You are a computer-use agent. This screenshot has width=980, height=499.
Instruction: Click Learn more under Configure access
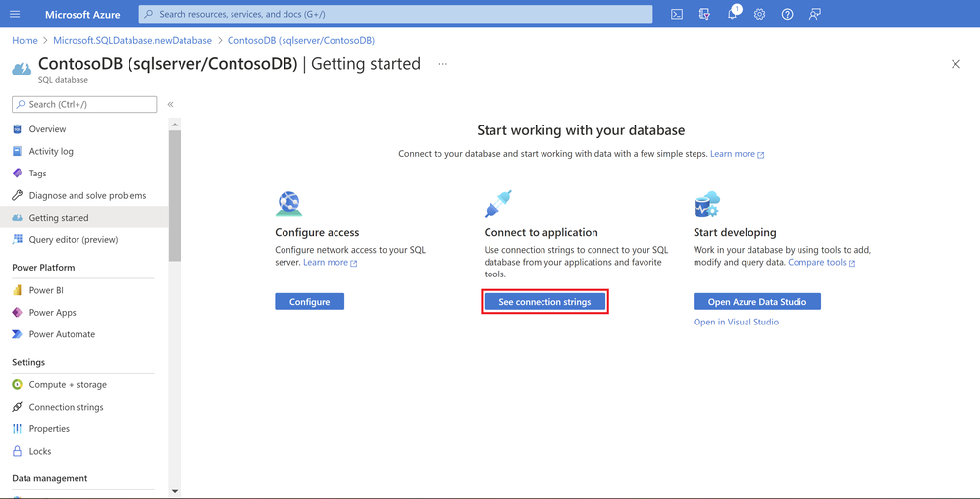[x=330, y=263]
